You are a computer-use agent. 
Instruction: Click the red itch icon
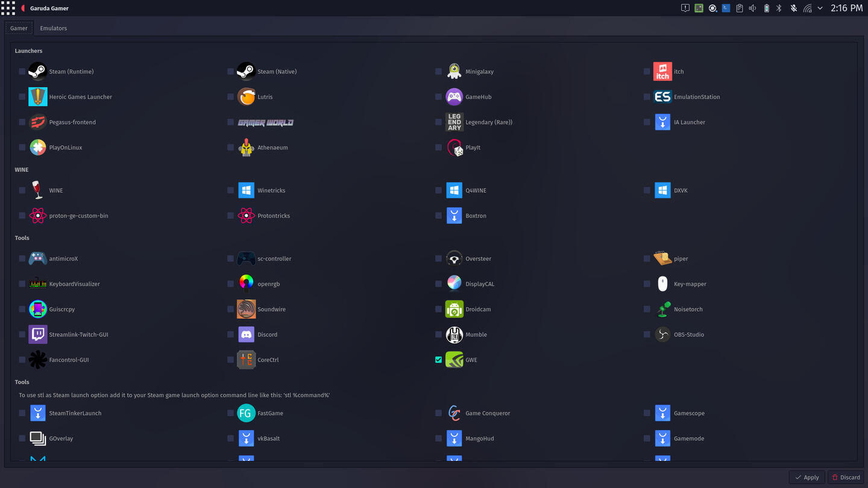click(x=662, y=71)
